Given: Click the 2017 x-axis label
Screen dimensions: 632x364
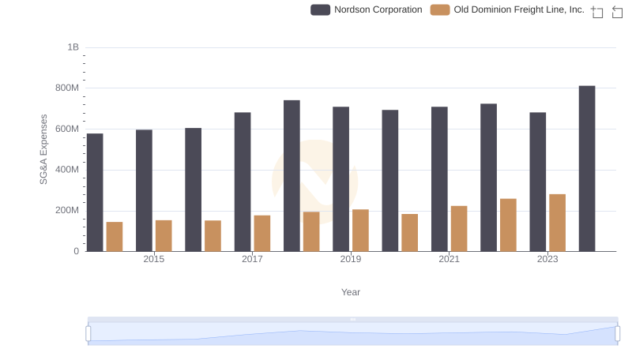Looking at the screenshot, I should (252, 259).
